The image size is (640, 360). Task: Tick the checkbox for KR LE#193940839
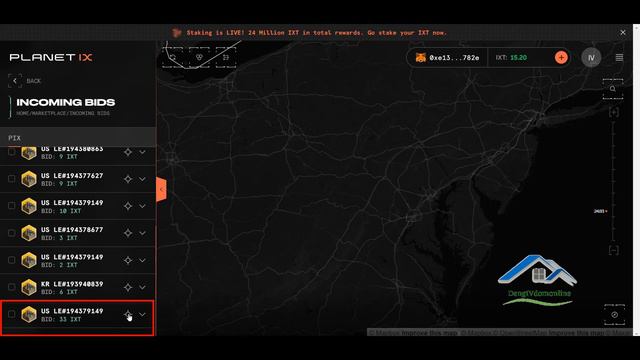[x=11, y=287]
